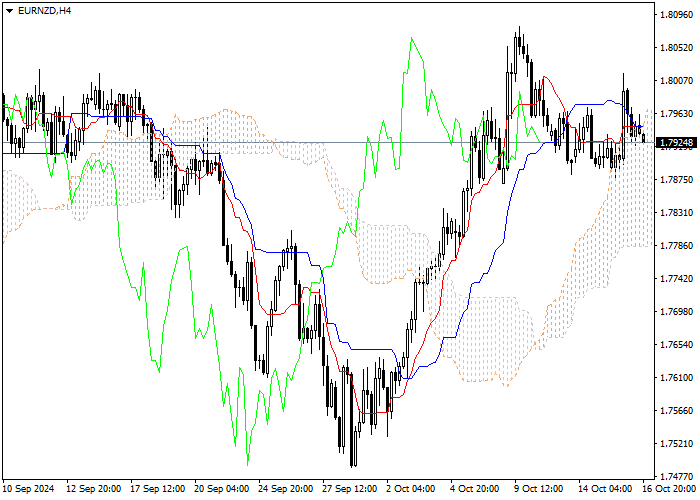
Task: Pick the 1.80070 price scale value
Action: click(x=676, y=81)
